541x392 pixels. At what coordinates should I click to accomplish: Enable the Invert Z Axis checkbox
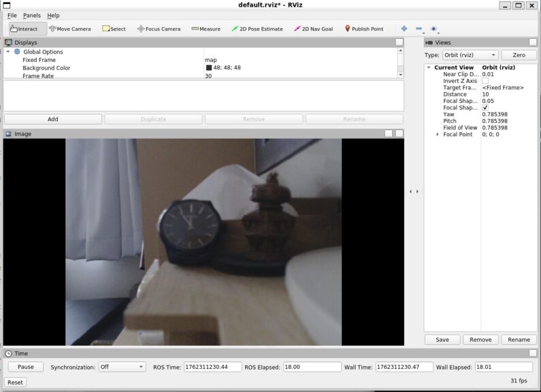[x=485, y=81]
